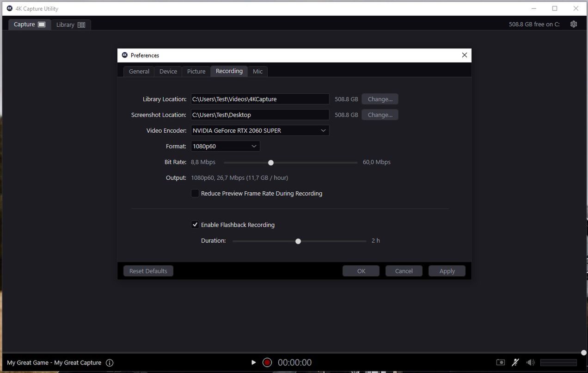Click the speaker volume icon
588x373 pixels.
(531, 362)
